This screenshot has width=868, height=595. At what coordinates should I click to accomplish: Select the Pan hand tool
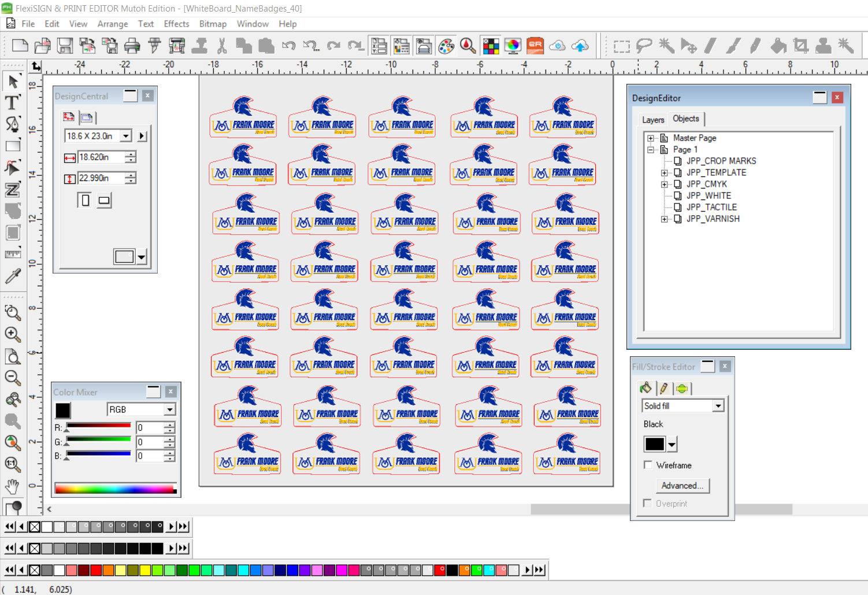13,486
